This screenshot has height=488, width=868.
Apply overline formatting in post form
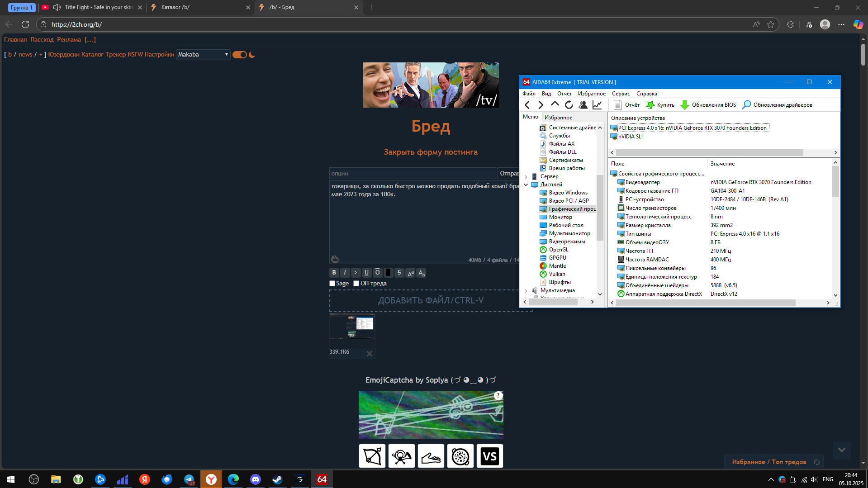[378, 273]
